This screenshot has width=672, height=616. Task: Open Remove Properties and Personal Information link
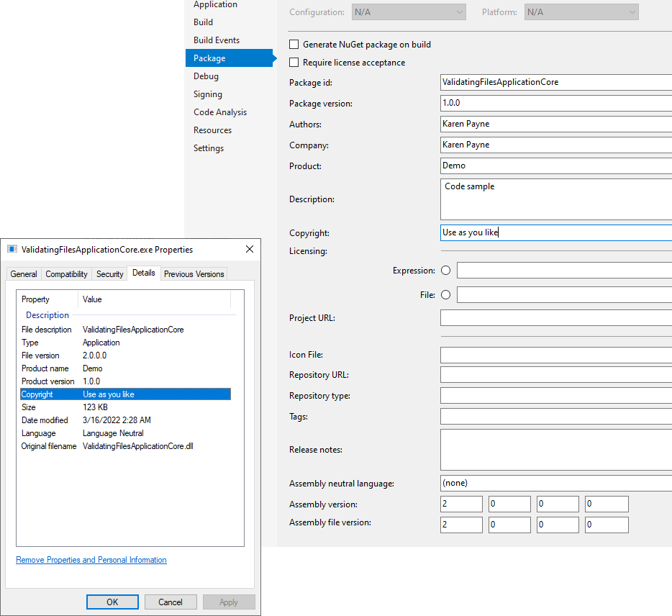pyautogui.click(x=91, y=560)
